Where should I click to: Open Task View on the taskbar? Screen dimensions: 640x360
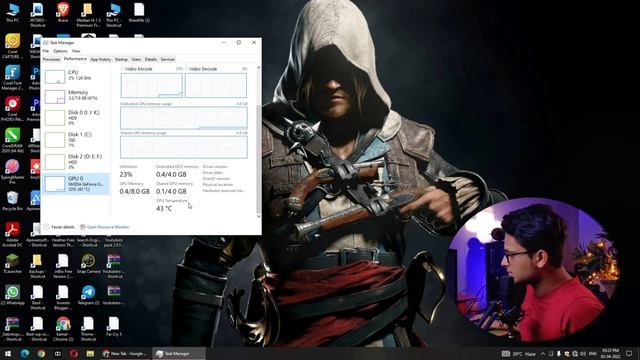click(x=58, y=353)
